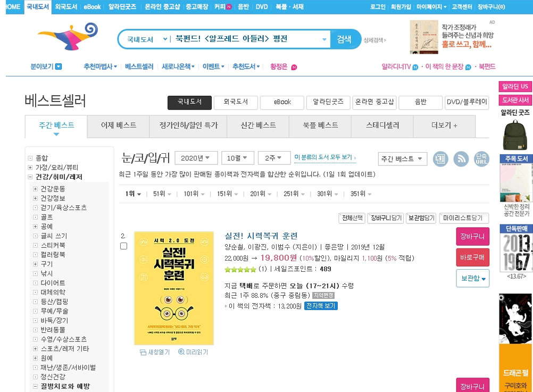Click the 단축 URL round icon
Screen dimensions: 533x392
tap(481, 159)
